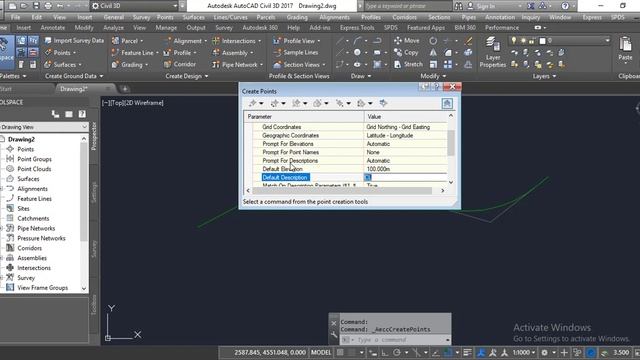Image resolution: width=640 pixels, height=360 pixels.
Task: Toggle ortho mode in status bar
Action: (384, 352)
